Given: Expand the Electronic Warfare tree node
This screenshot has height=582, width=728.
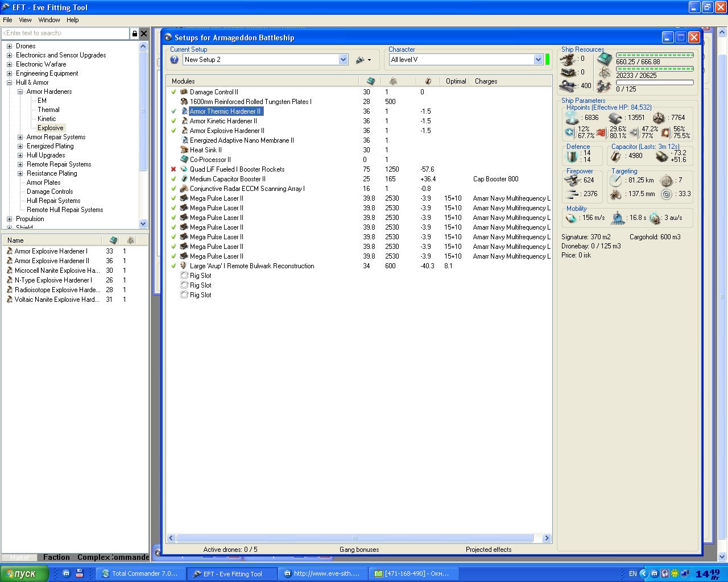Looking at the screenshot, I should click(x=9, y=64).
